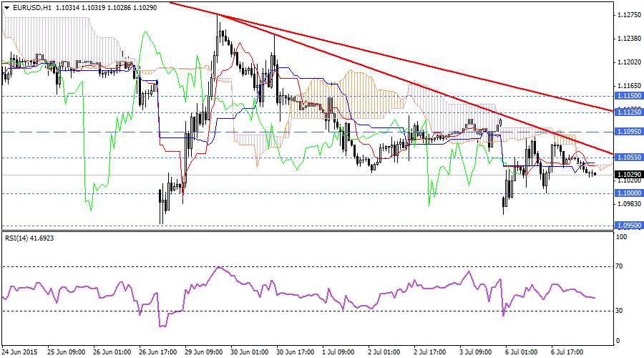Click the 1.12750 price axis value

click(x=628, y=14)
